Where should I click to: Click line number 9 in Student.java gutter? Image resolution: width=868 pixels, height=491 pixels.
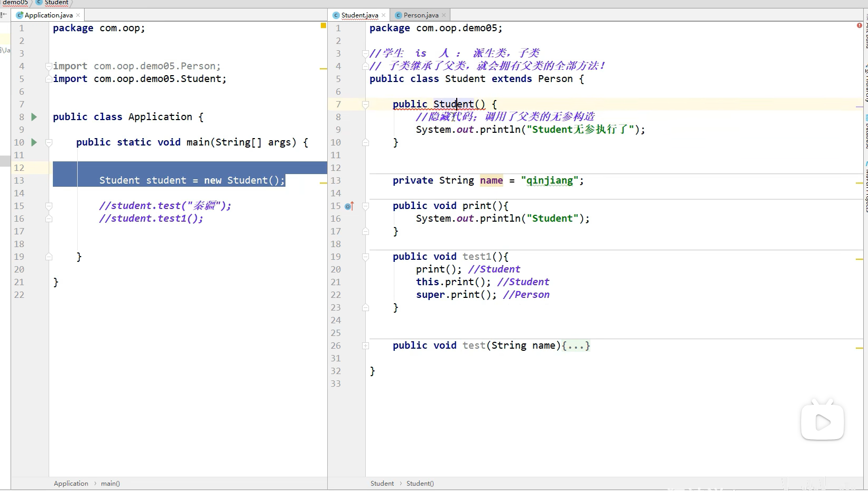pos(338,130)
